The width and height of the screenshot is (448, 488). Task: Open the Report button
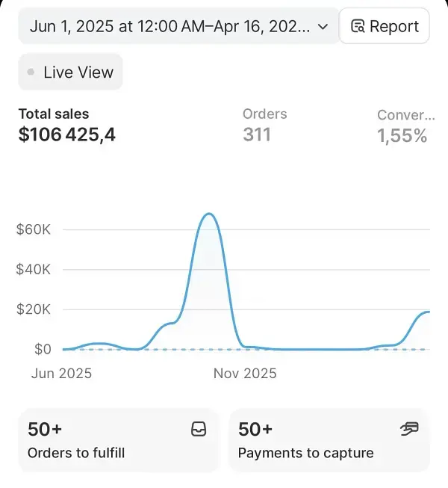385,26
